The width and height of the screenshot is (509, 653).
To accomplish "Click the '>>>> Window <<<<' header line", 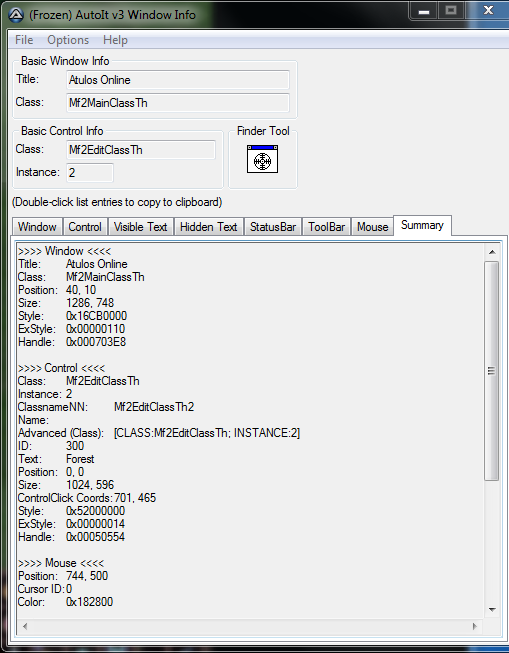I will pos(65,251).
